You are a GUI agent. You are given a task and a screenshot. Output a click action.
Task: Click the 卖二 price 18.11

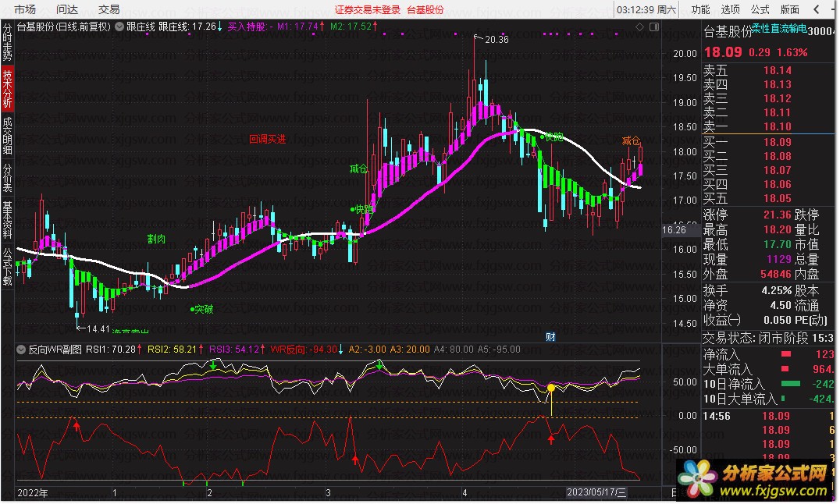coord(778,112)
